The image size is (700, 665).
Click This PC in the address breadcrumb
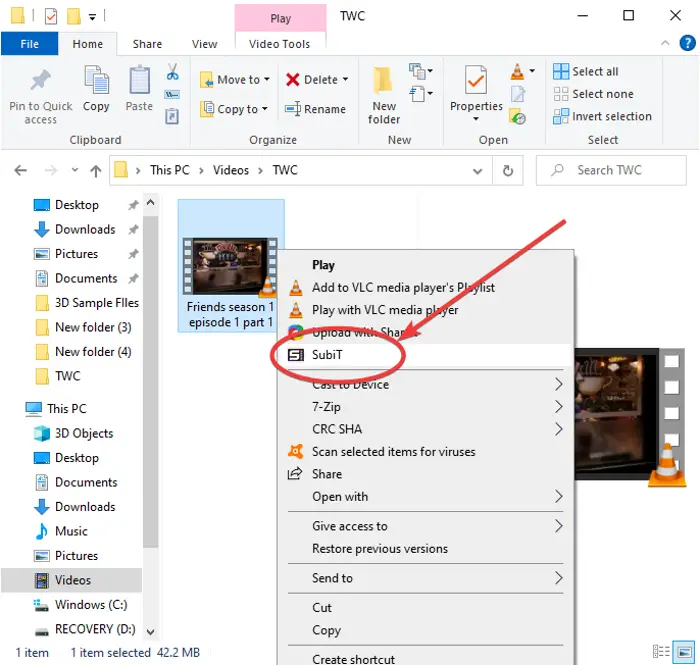tap(170, 170)
